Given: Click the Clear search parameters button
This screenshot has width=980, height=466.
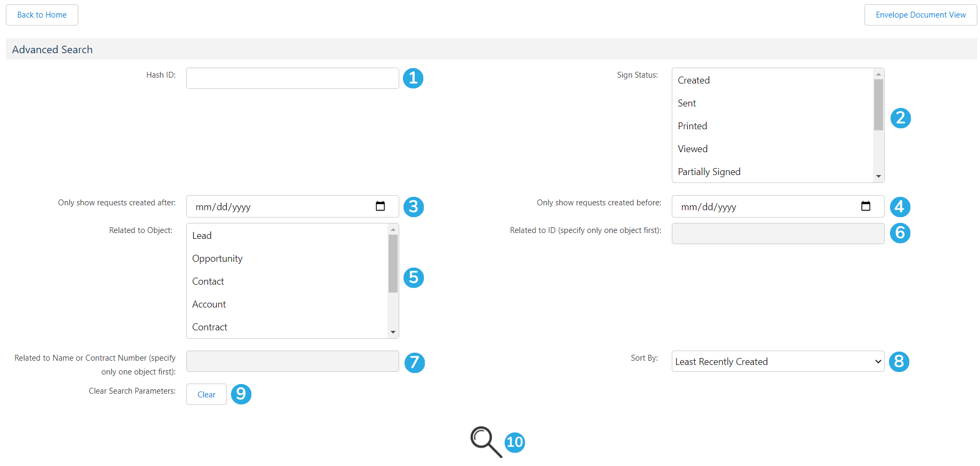Looking at the screenshot, I should pos(207,394).
